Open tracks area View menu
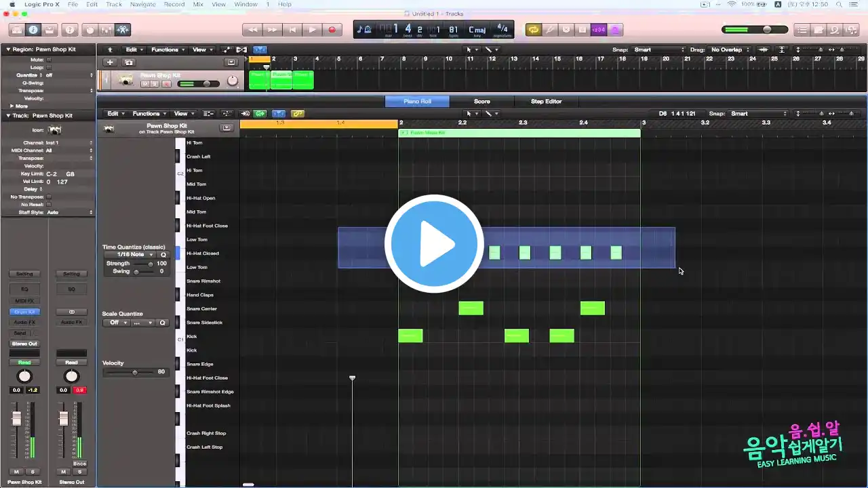Screen dimensions: 868x488 coord(201,49)
